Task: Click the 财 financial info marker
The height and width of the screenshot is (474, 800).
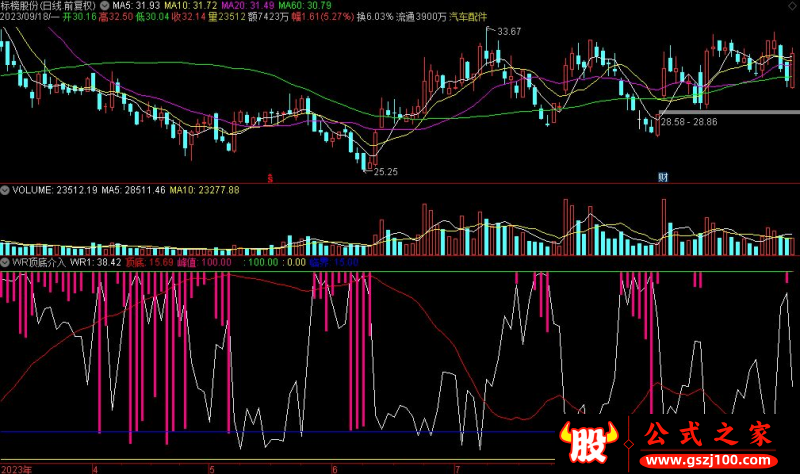Action: click(663, 177)
